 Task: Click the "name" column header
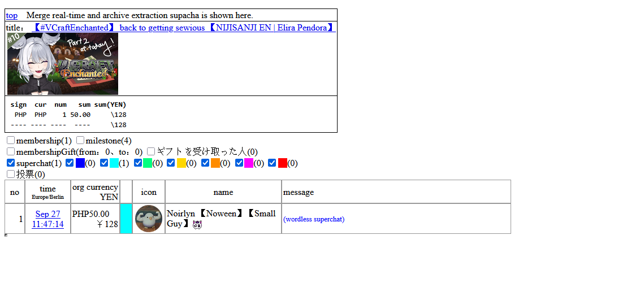click(223, 191)
